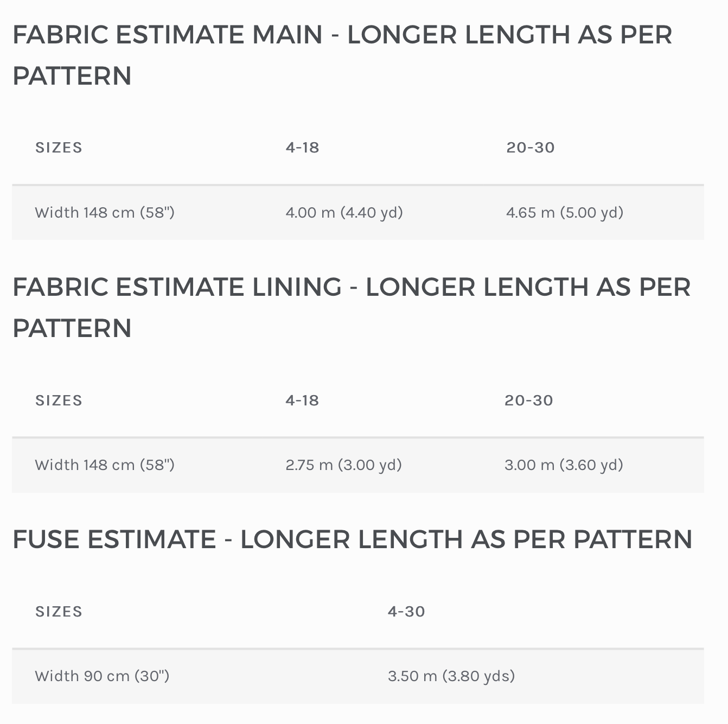Image resolution: width=728 pixels, height=724 pixels.
Task: Click the Fabric Estimate Main heading
Action: pyautogui.click(x=342, y=55)
